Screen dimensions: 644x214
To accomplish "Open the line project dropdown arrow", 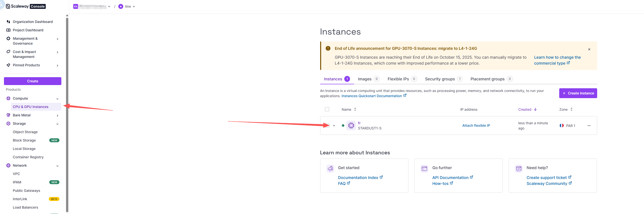I will tap(134, 6).
